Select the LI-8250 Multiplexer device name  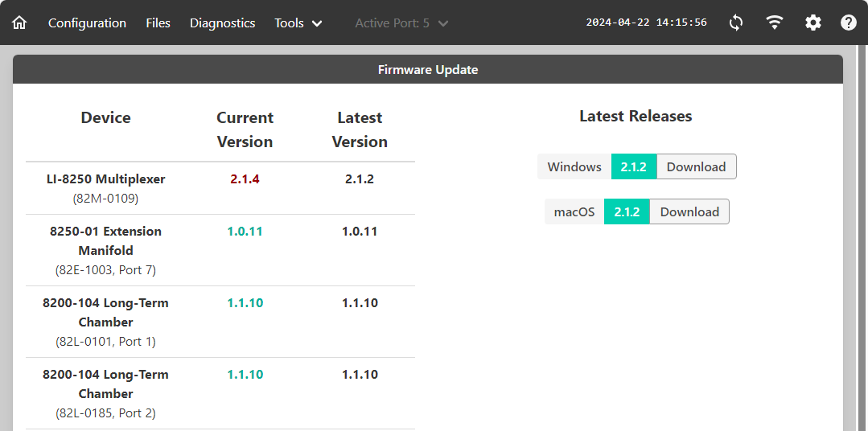105,179
